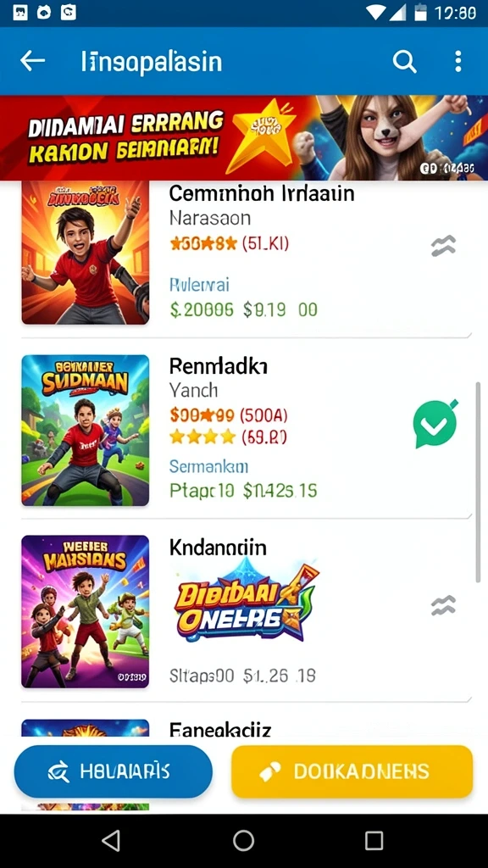The height and width of the screenshot is (868, 488).
Task: Tap the wavy icon beside Kndanodiin listing
Action: pyautogui.click(x=444, y=605)
